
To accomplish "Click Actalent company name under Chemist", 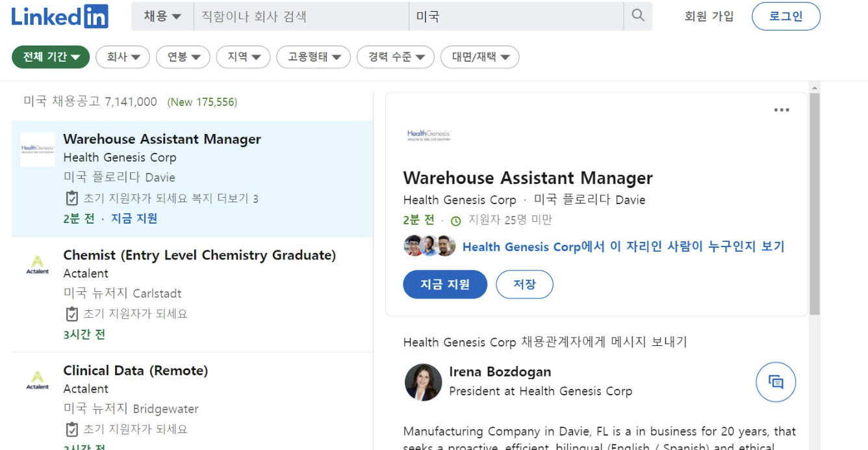I will [86, 274].
